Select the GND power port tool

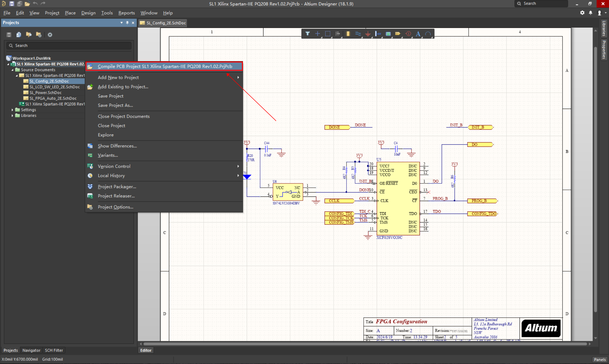click(368, 34)
